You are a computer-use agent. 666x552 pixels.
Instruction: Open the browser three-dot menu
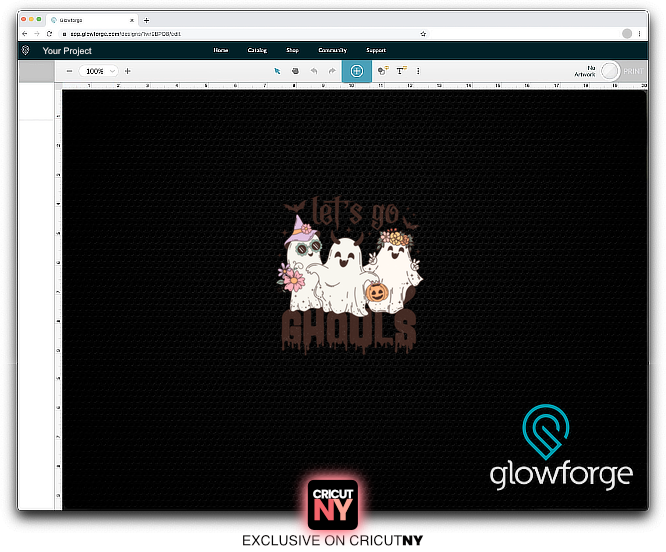click(x=639, y=34)
